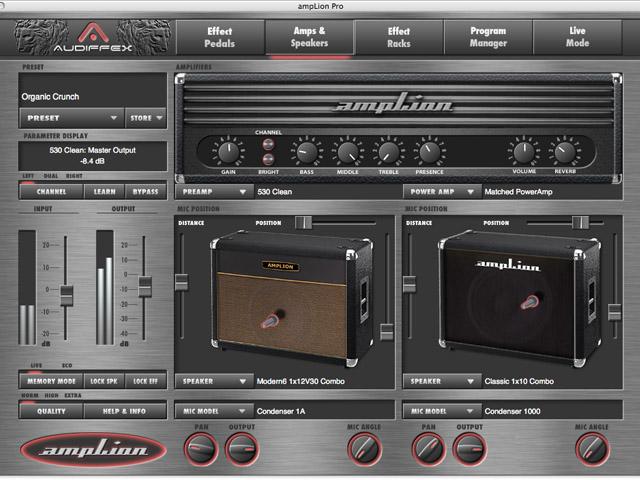Click the Input level meter
Screen dimensions: 640x480
click(27, 288)
